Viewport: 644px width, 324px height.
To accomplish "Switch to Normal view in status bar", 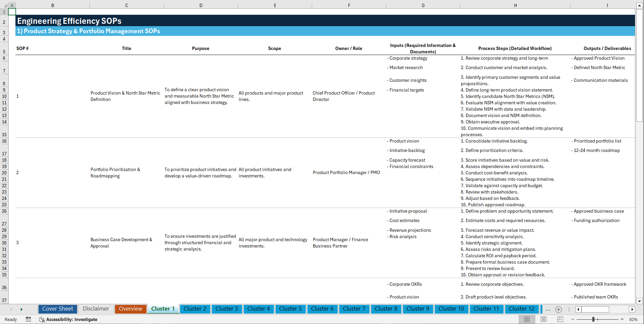I will coord(527,319).
